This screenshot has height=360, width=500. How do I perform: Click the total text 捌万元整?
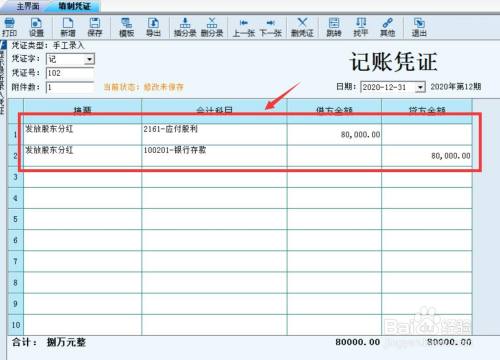click(66, 342)
